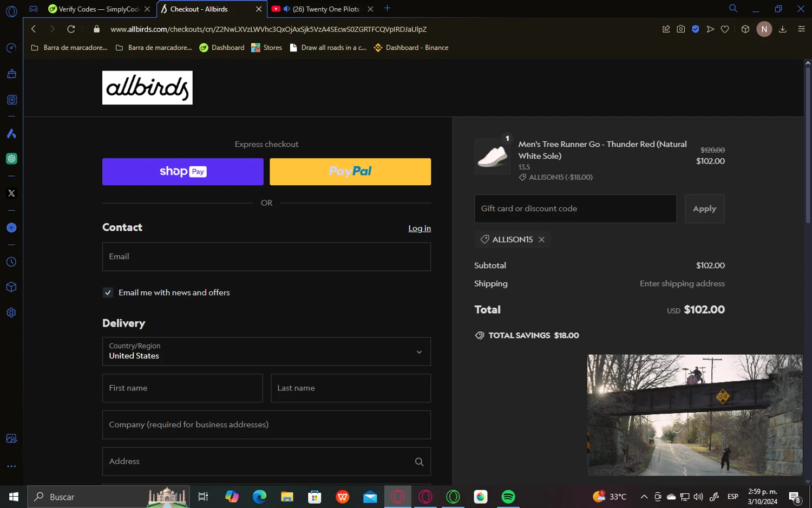Switch to Twenty One Pilots YouTube tab
Image resolution: width=812 pixels, height=508 pixels.
[322, 9]
